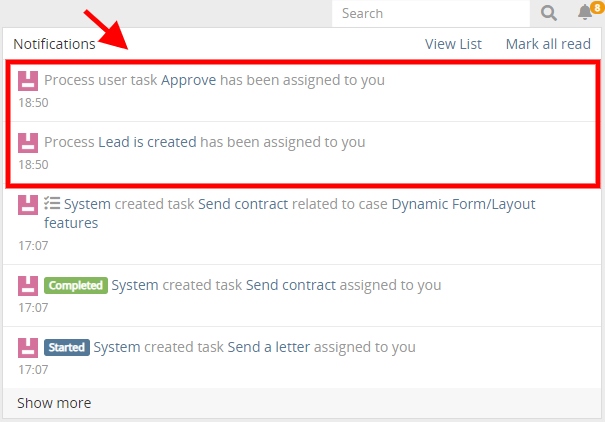This screenshot has width=605, height=422.
Task: Click the pink icon beside Approve notification
Action: click(28, 81)
